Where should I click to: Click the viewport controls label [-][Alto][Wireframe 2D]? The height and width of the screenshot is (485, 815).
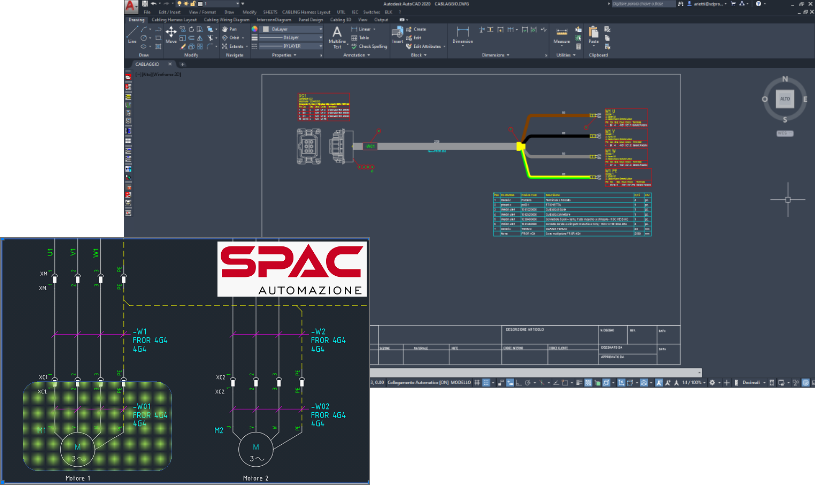(x=158, y=74)
